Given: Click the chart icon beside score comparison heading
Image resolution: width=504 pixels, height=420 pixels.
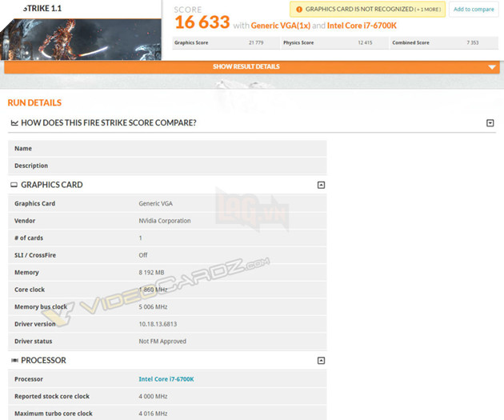Looking at the screenshot, I should pyautogui.click(x=14, y=122).
